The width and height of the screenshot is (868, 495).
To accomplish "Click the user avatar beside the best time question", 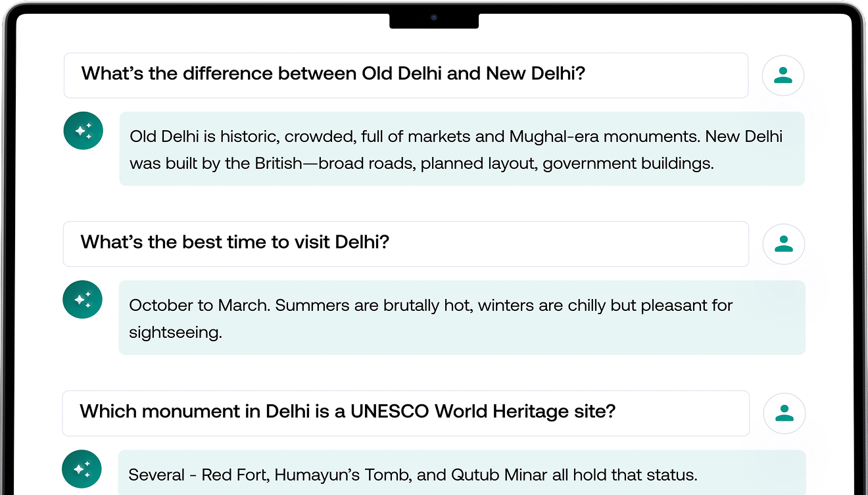I will pos(783,245).
